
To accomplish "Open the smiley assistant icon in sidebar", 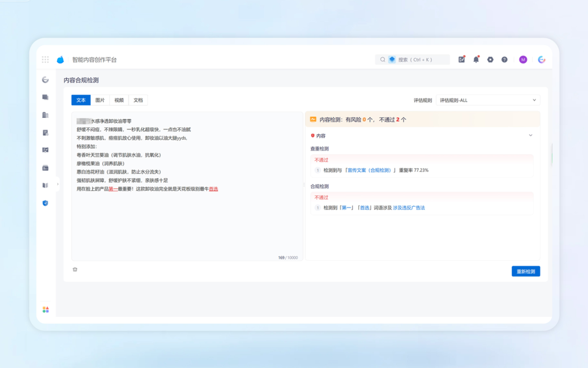I will 45,80.
